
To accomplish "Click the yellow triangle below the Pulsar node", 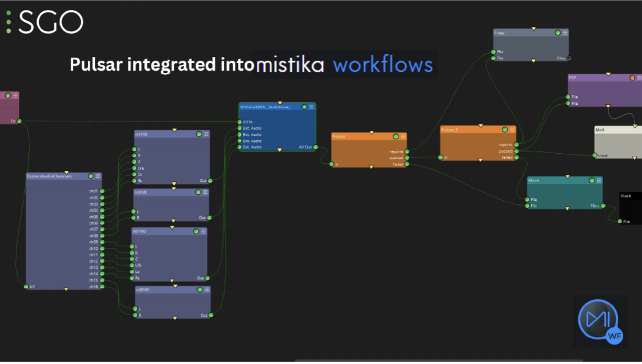I will (x=372, y=167).
